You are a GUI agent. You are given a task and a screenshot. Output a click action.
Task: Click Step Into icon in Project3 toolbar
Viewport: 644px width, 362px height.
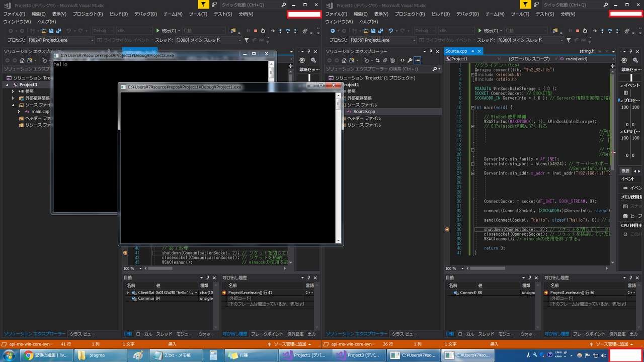pyautogui.click(x=280, y=31)
